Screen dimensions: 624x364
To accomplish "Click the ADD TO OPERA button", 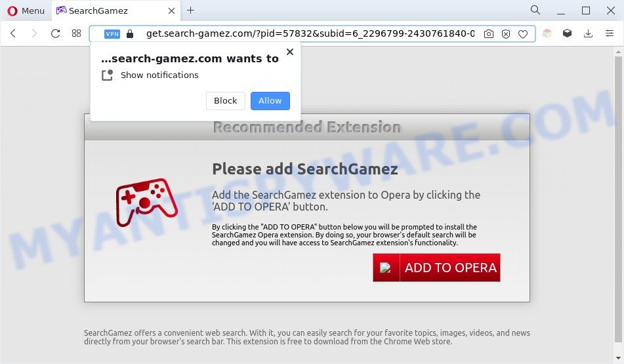I will tap(436, 268).
